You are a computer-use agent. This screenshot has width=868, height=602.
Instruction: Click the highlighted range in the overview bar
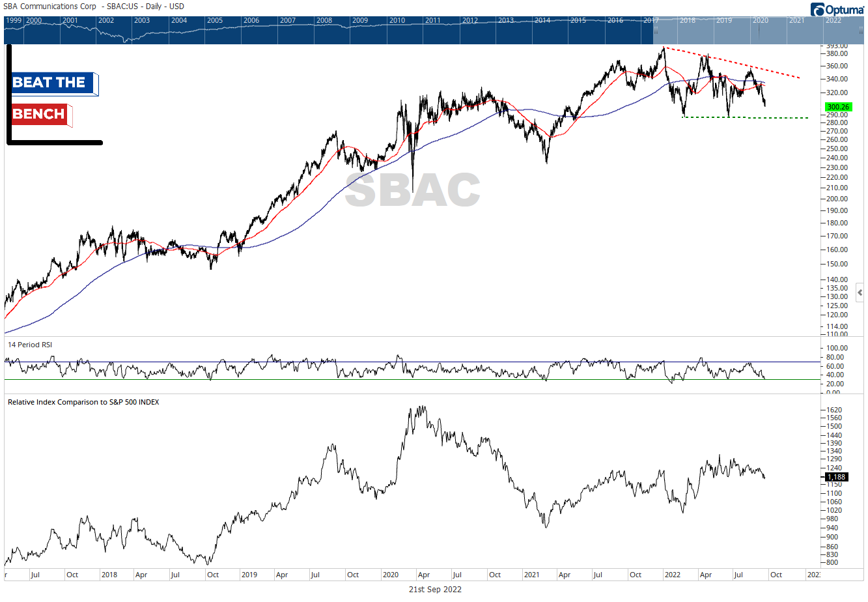(759, 30)
